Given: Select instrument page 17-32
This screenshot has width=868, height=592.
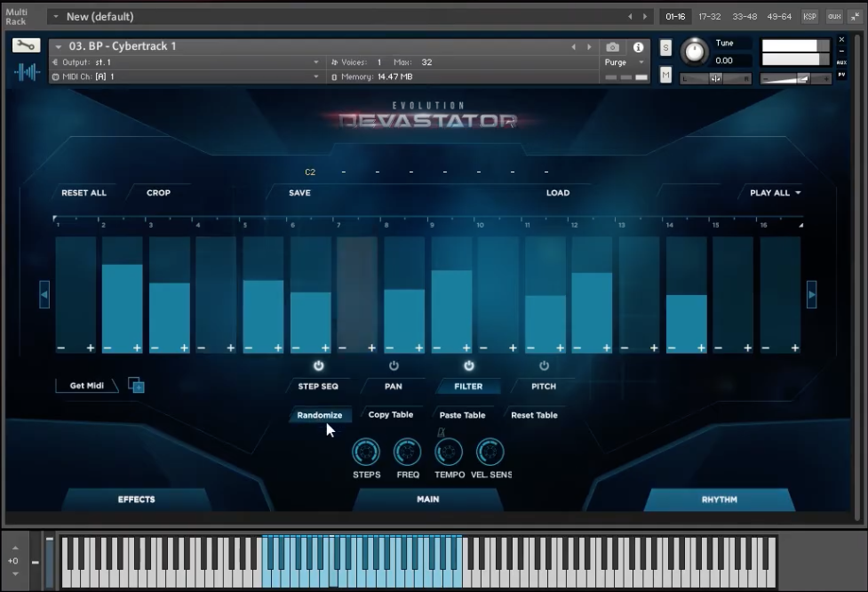Looking at the screenshot, I should [709, 17].
